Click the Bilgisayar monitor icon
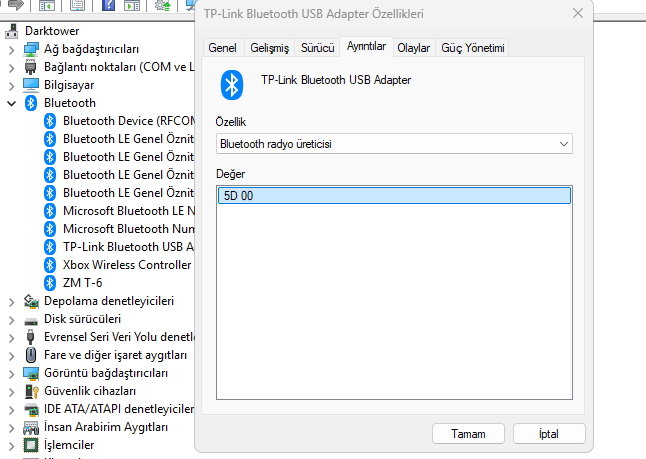The width and height of the screenshot is (646, 459). click(x=31, y=85)
